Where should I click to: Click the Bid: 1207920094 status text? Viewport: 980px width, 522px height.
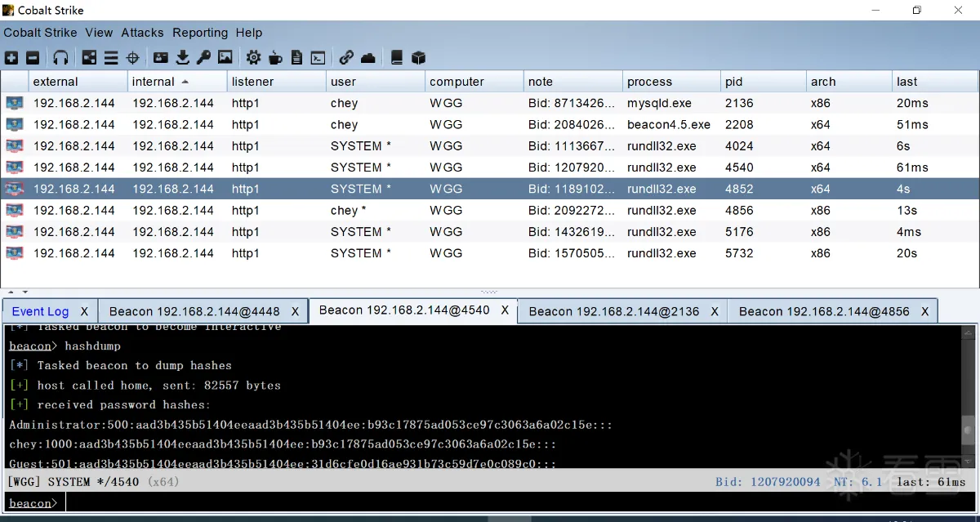[768, 482]
